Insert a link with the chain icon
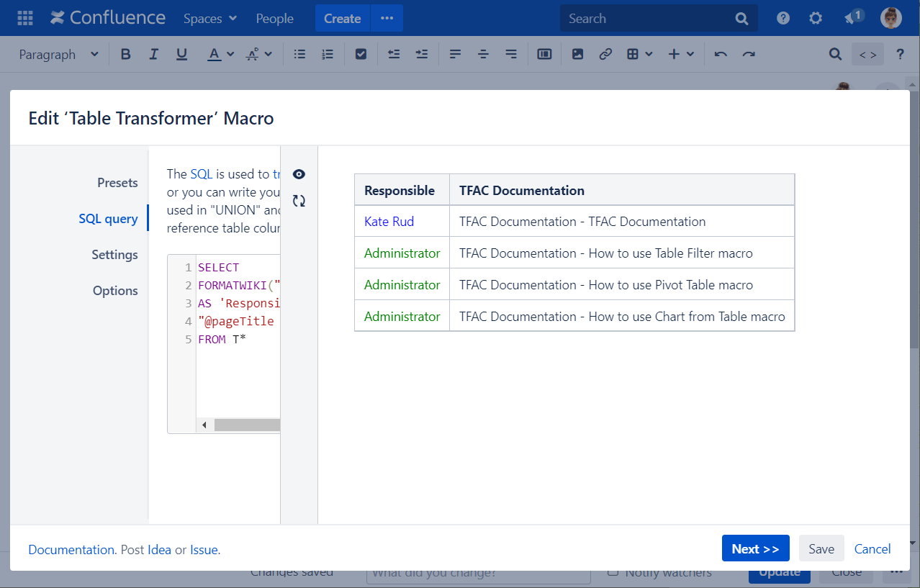The image size is (920, 588). pyautogui.click(x=605, y=54)
